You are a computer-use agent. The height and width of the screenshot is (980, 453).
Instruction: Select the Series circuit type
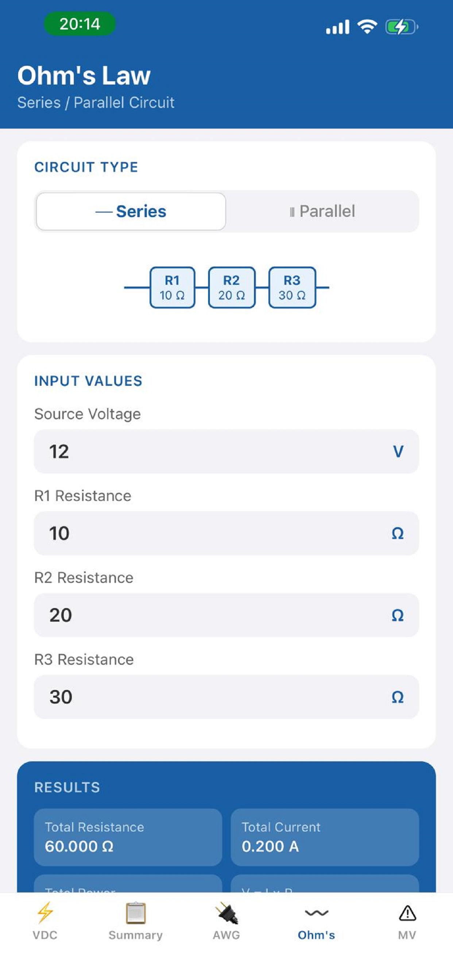click(x=131, y=211)
